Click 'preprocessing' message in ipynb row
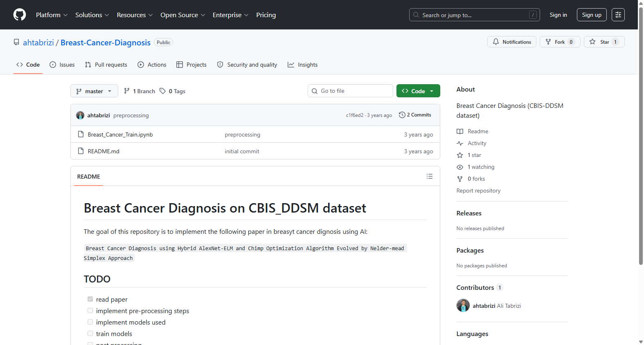The height and width of the screenshot is (345, 644). 242,134
